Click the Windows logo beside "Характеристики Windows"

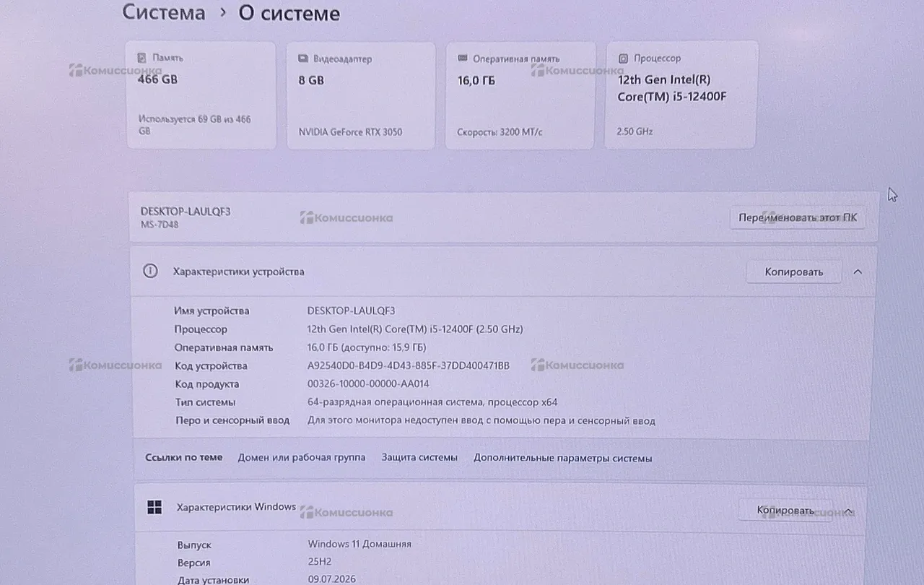[154, 507]
